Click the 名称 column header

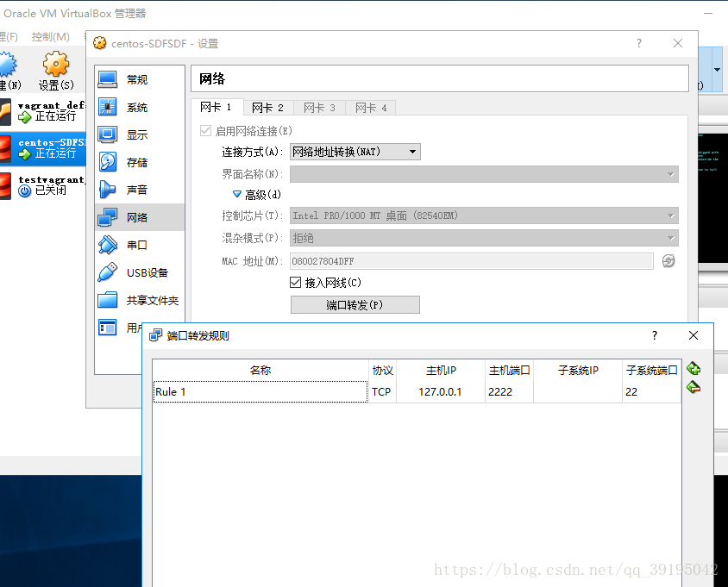pyautogui.click(x=260, y=371)
